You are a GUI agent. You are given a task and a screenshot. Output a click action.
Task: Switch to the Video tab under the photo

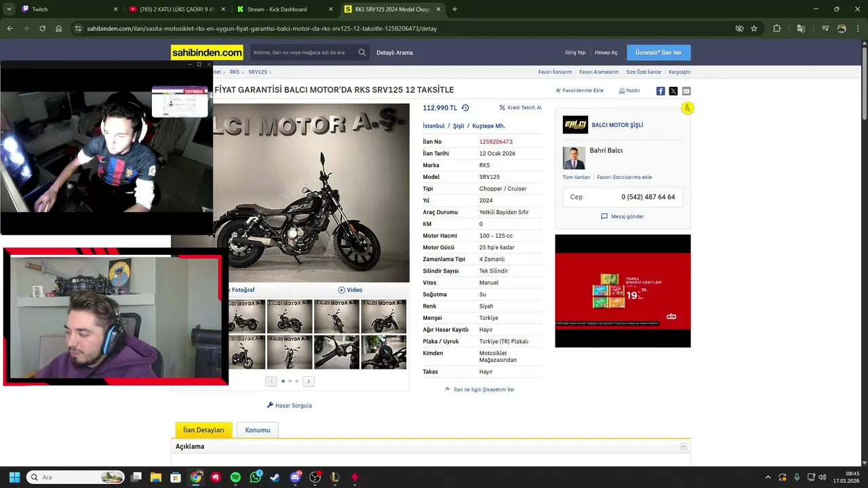[350, 290]
